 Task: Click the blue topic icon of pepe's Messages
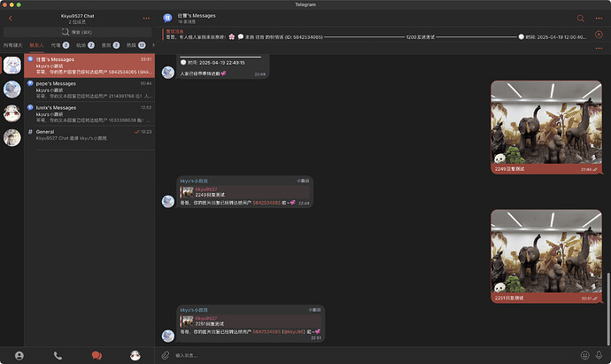pos(30,83)
